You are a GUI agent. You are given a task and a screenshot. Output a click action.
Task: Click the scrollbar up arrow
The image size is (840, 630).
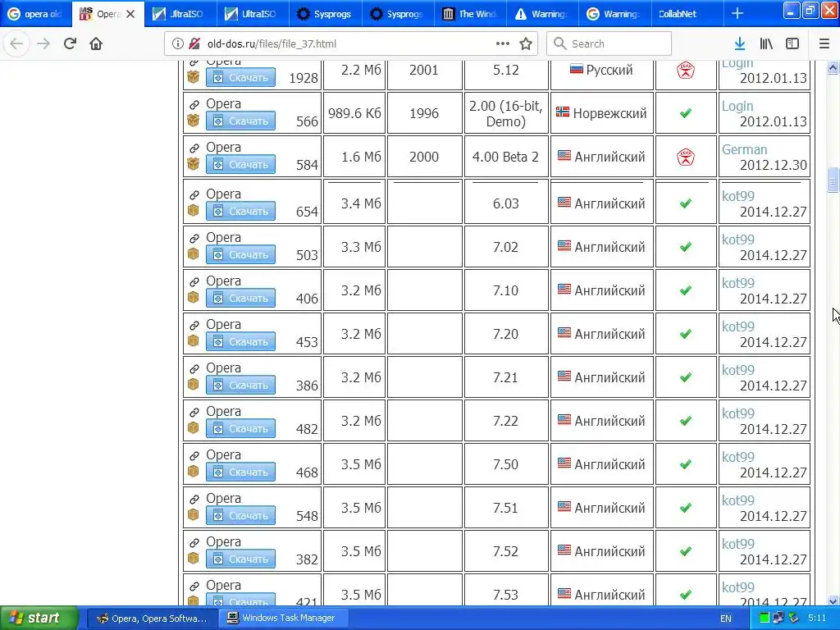tap(833, 68)
